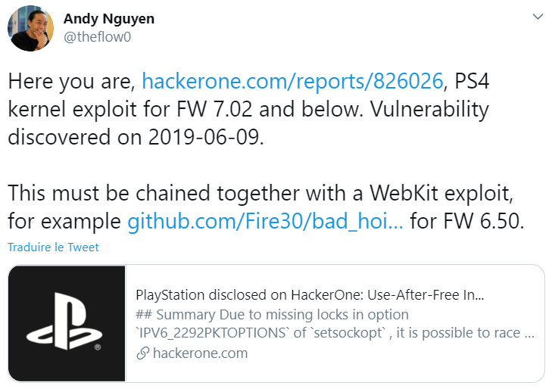Open the hackerone.com/reports/826026 link

(285, 81)
